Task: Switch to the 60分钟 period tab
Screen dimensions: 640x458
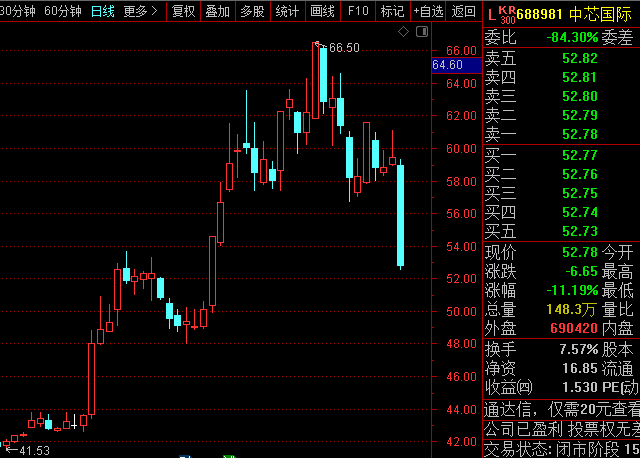Action: [63, 11]
